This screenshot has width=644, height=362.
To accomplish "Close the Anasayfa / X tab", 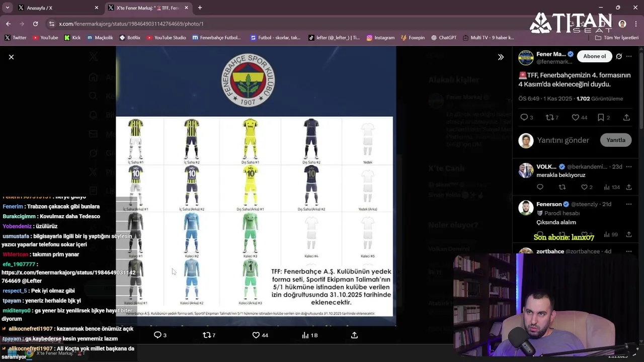I will [x=97, y=8].
